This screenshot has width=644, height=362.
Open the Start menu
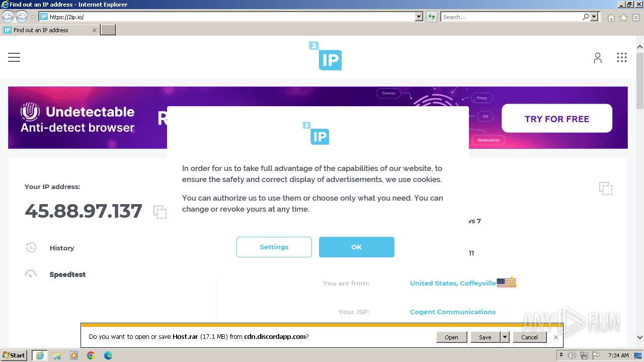14,355
